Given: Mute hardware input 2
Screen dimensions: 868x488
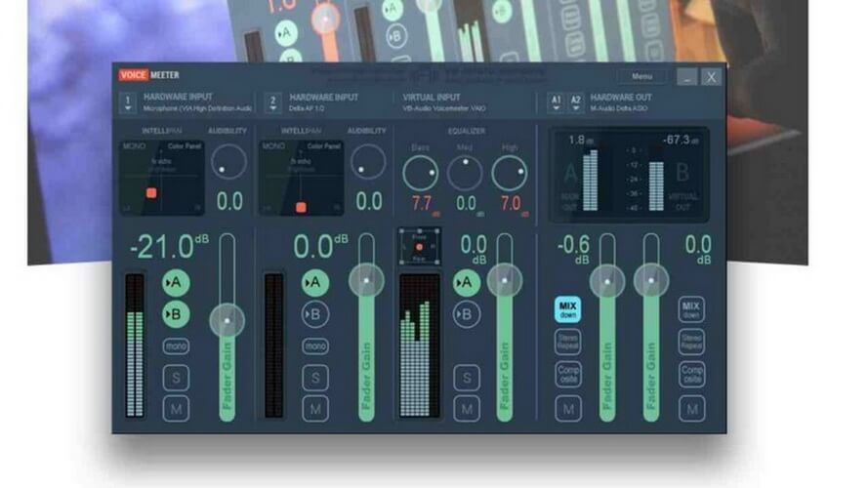Looking at the screenshot, I should click(315, 410).
